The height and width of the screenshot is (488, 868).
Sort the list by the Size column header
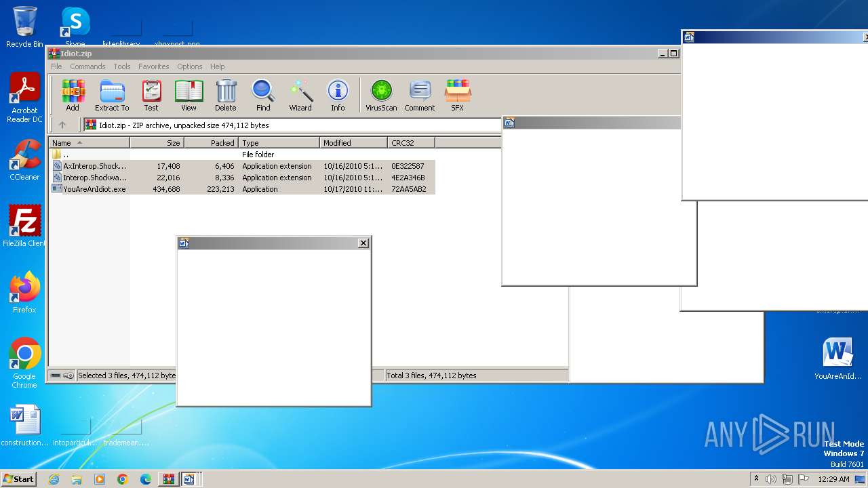[x=157, y=143]
